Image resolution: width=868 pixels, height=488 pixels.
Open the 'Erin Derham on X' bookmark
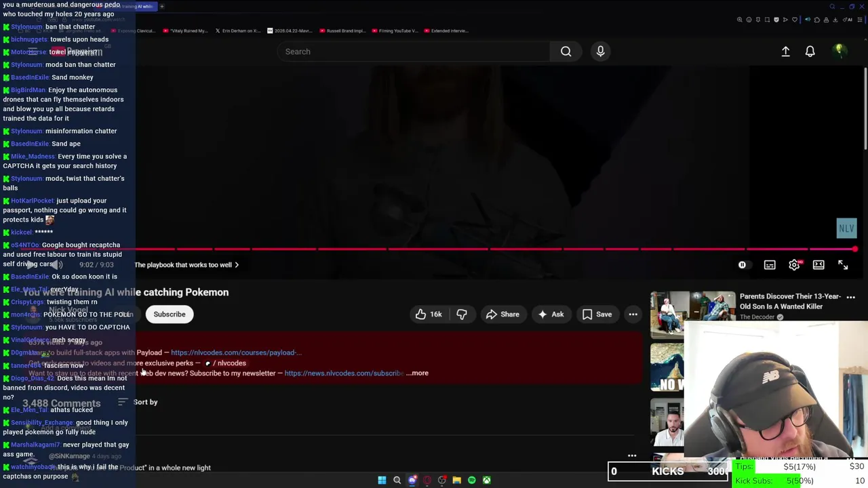coord(237,30)
